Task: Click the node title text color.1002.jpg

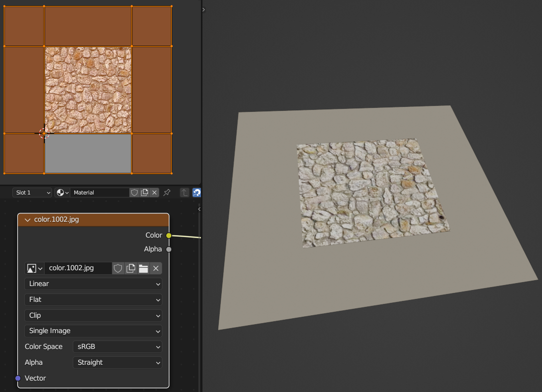Action: pyautogui.click(x=56, y=219)
